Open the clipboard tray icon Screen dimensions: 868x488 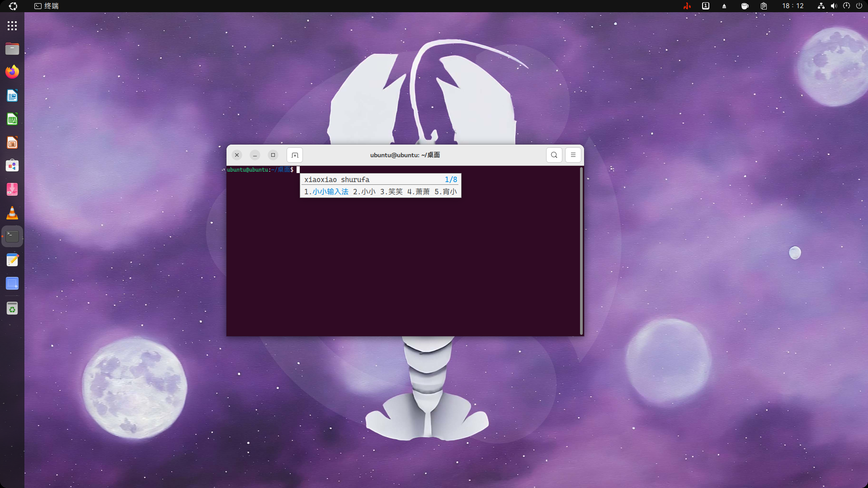(764, 6)
